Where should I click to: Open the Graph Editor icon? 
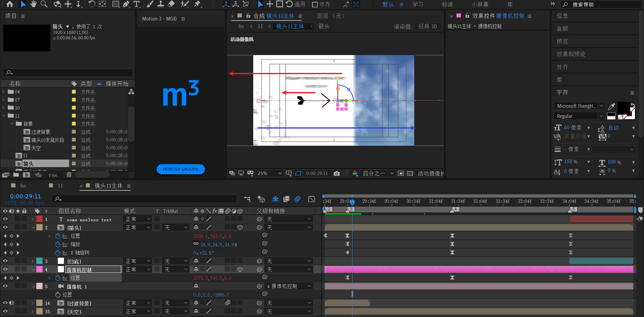[312, 199]
